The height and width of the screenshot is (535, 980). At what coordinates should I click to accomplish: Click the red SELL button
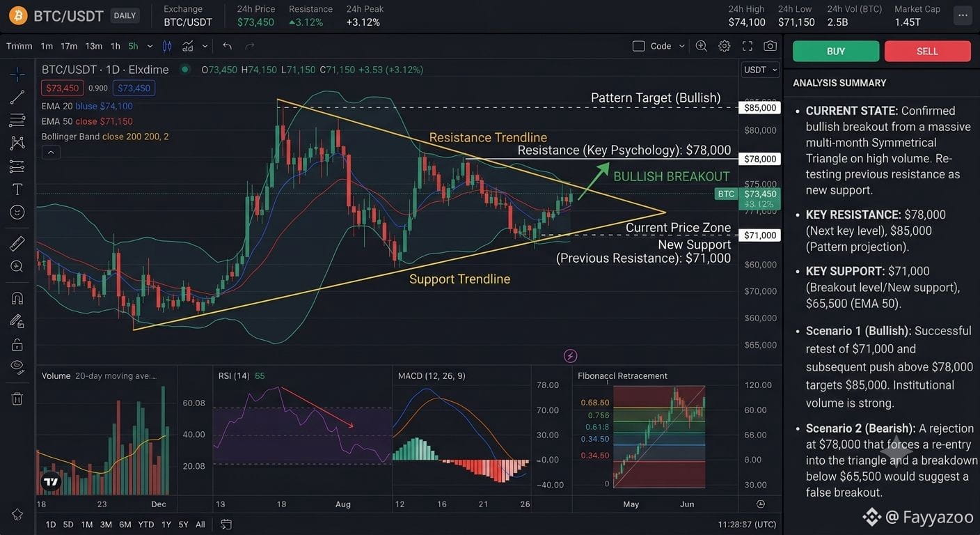tap(928, 51)
